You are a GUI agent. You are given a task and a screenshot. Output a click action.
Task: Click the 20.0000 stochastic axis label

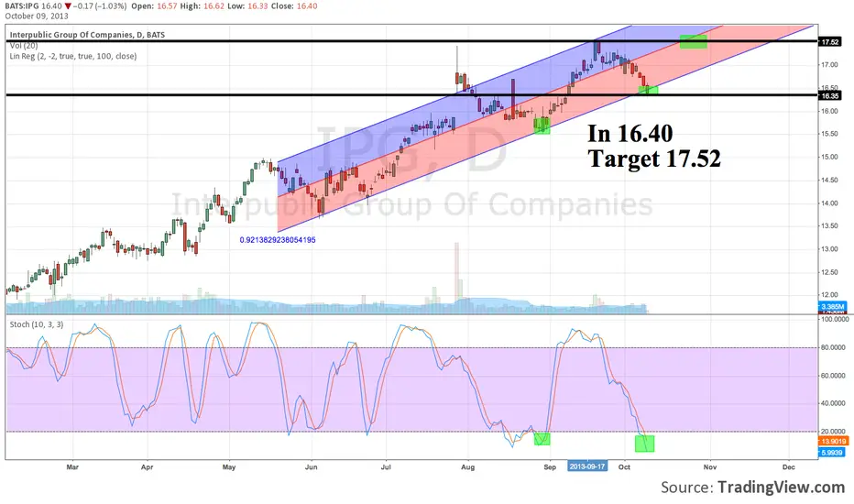coord(833,432)
